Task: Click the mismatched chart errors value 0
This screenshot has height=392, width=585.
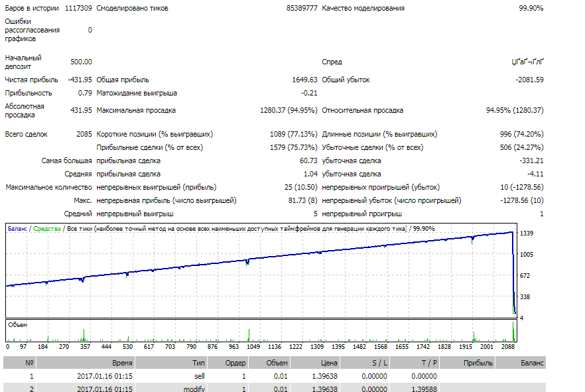Action: [90, 31]
